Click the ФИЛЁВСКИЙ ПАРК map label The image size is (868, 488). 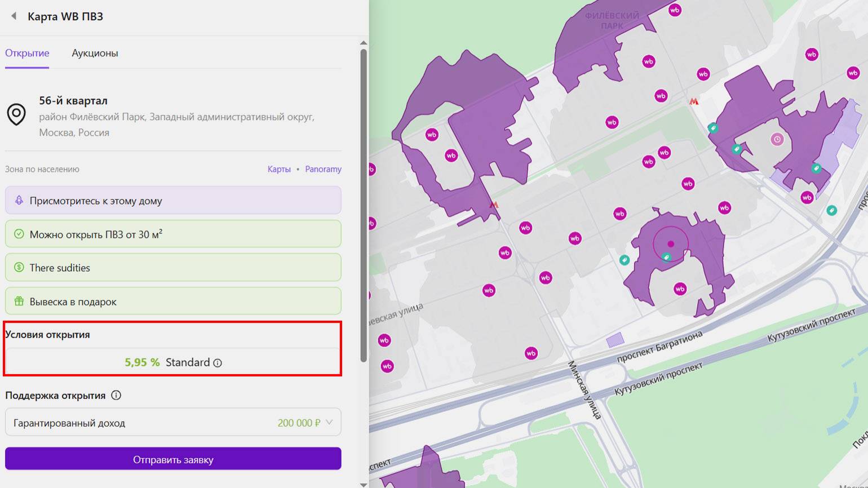(612, 20)
